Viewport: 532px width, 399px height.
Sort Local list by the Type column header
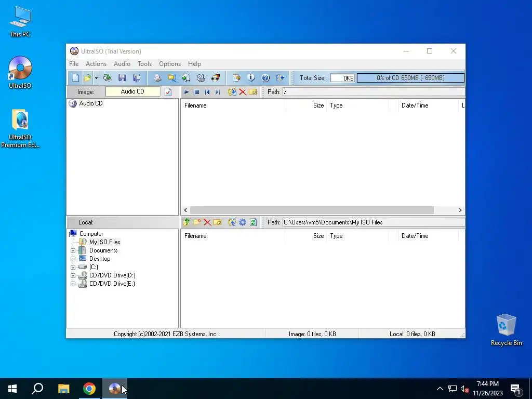[357, 236]
